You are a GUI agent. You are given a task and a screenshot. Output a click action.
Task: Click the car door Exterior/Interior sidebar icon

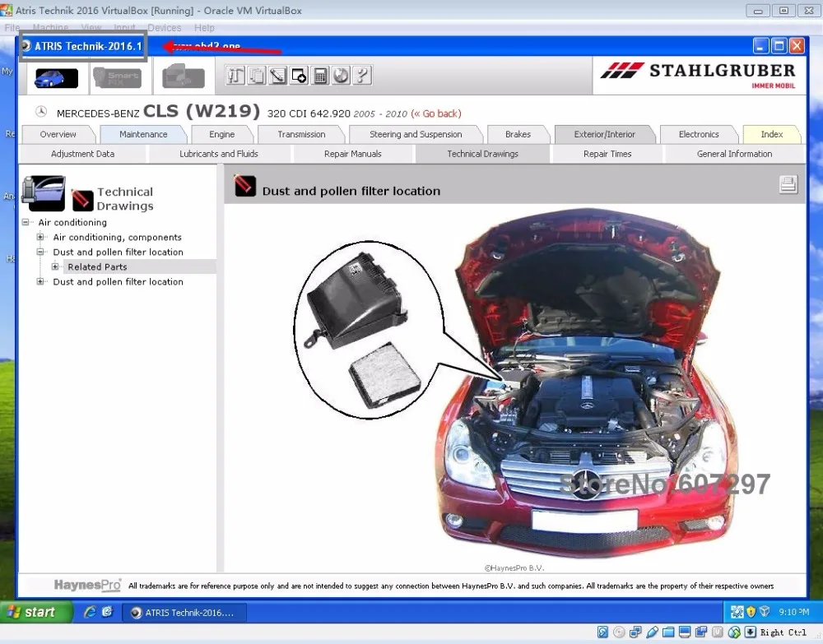coord(44,193)
